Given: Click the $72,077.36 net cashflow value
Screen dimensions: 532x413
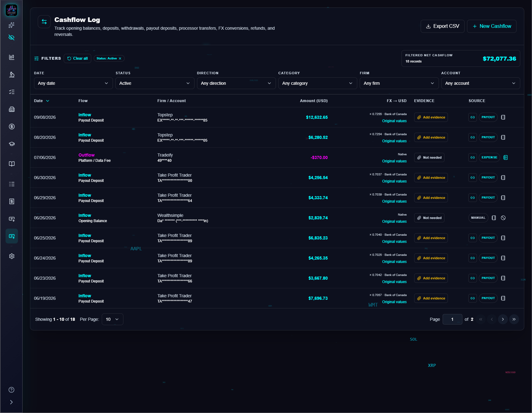Looking at the screenshot, I should click(499, 58).
